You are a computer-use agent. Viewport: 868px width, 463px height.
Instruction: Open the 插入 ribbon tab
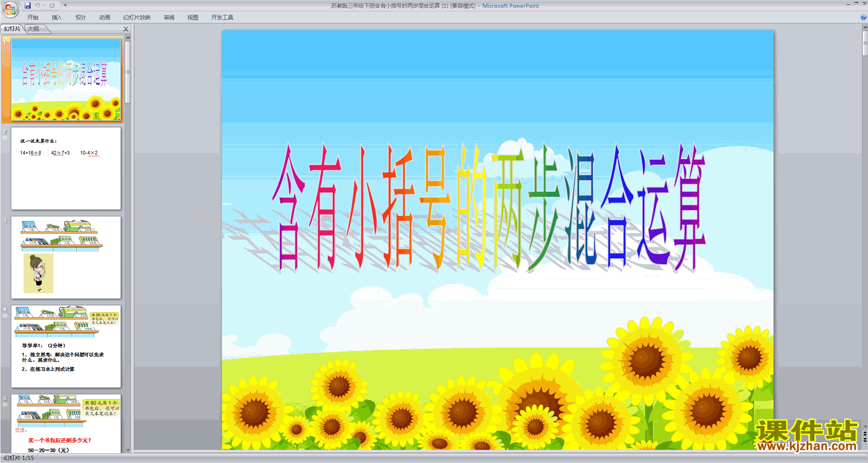(x=57, y=18)
